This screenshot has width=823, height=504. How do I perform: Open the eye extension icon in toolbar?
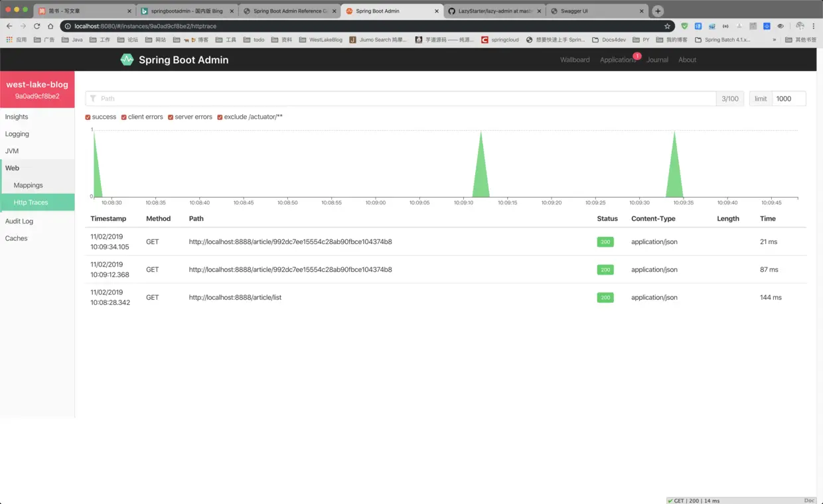point(781,26)
